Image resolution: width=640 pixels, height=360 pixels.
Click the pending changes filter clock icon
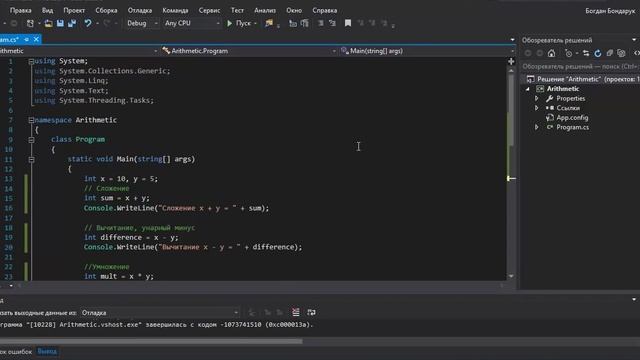click(x=569, y=53)
